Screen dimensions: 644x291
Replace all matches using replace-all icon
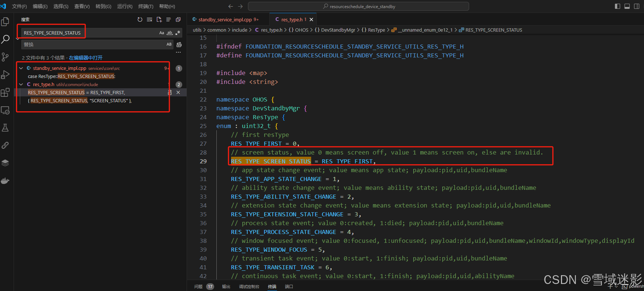pos(179,45)
